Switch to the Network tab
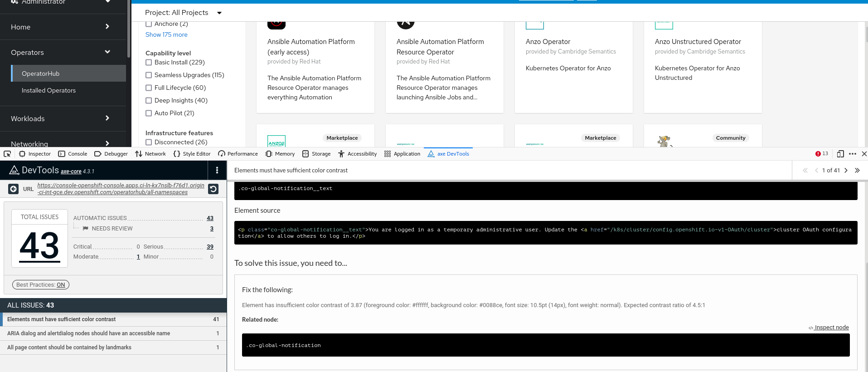The height and width of the screenshot is (372, 868). pyautogui.click(x=150, y=154)
